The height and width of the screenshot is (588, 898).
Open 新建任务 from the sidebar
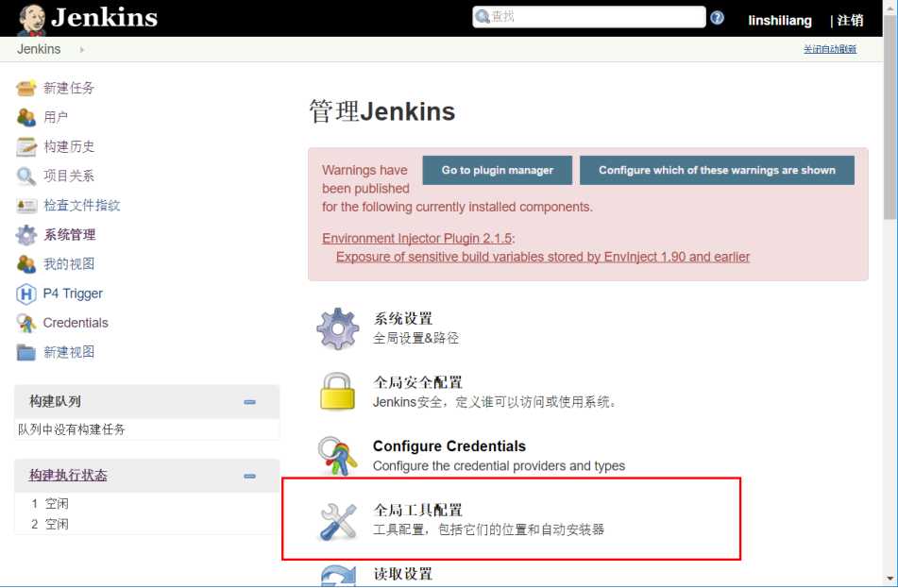coord(69,88)
